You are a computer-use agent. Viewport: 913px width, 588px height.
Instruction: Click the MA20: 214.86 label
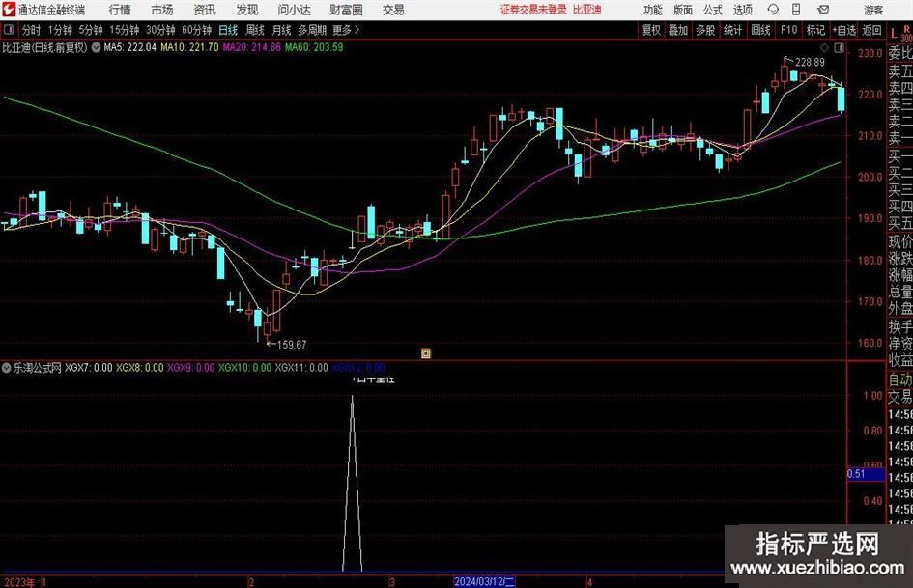[251, 47]
